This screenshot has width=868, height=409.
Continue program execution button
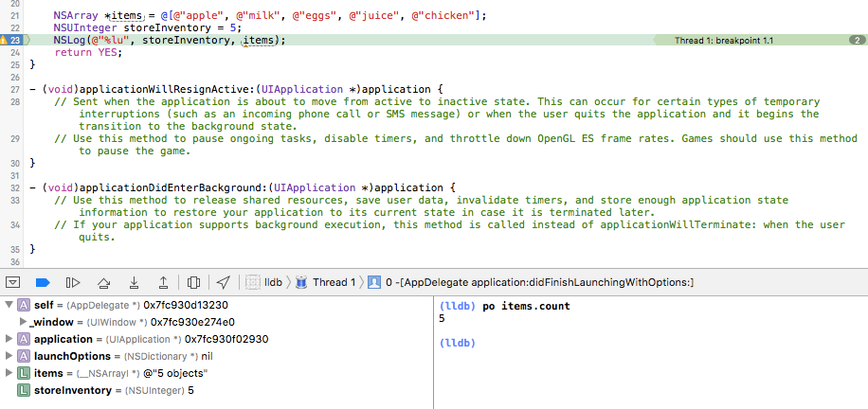click(x=73, y=282)
